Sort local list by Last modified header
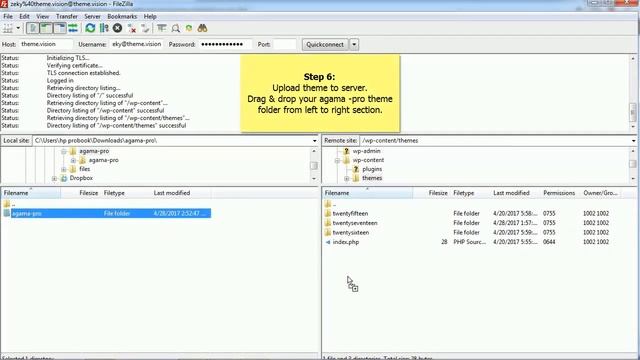Viewport: 640px width, 360px height. click(180, 193)
